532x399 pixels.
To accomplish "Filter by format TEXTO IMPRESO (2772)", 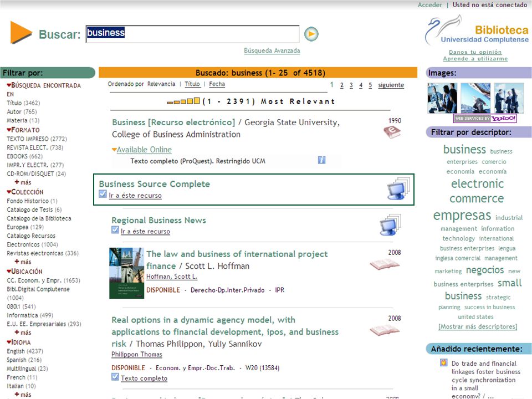I will point(37,139).
